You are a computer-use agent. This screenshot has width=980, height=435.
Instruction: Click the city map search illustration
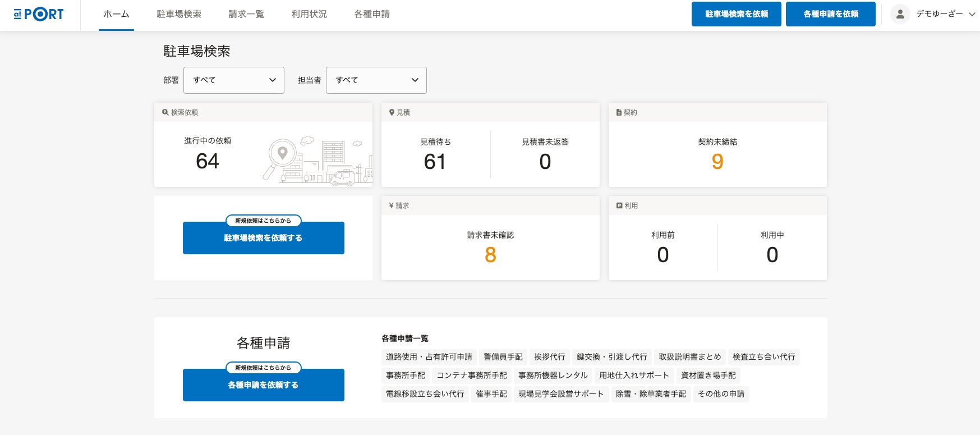318,160
